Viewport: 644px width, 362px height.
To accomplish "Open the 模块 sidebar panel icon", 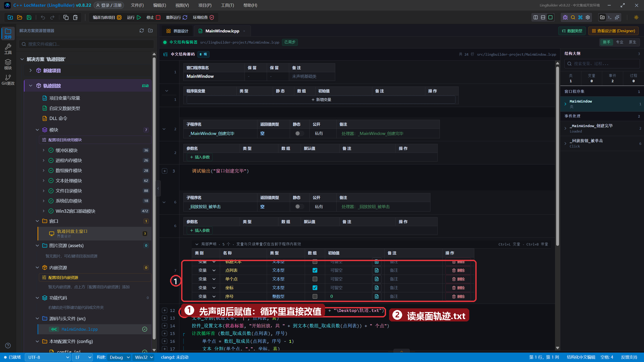I will pos(8,64).
